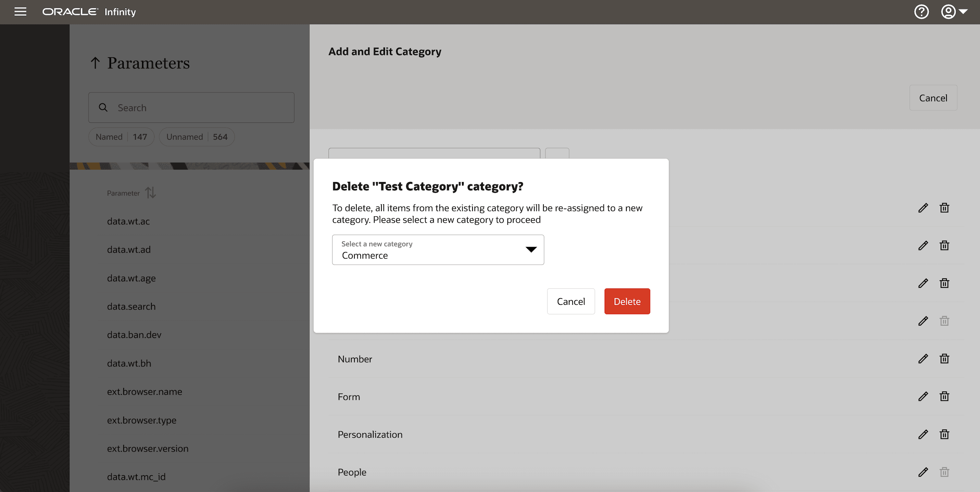Click the disabled trash icon for People

coord(944,472)
